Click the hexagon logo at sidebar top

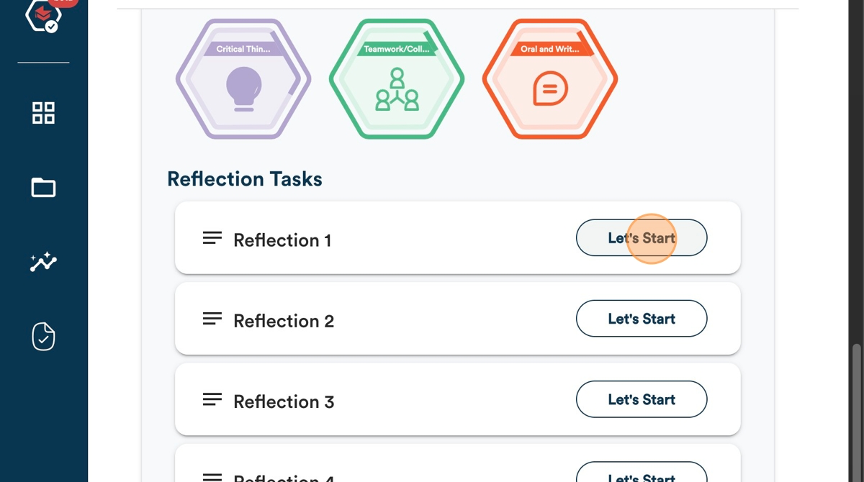(43, 15)
